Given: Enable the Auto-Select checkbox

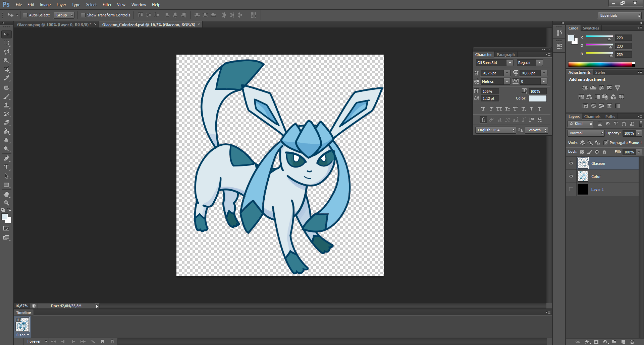Looking at the screenshot, I should (25, 15).
